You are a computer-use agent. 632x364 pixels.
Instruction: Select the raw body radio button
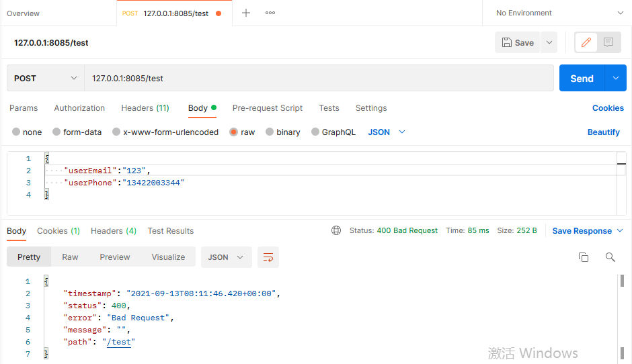click(233, 132)
